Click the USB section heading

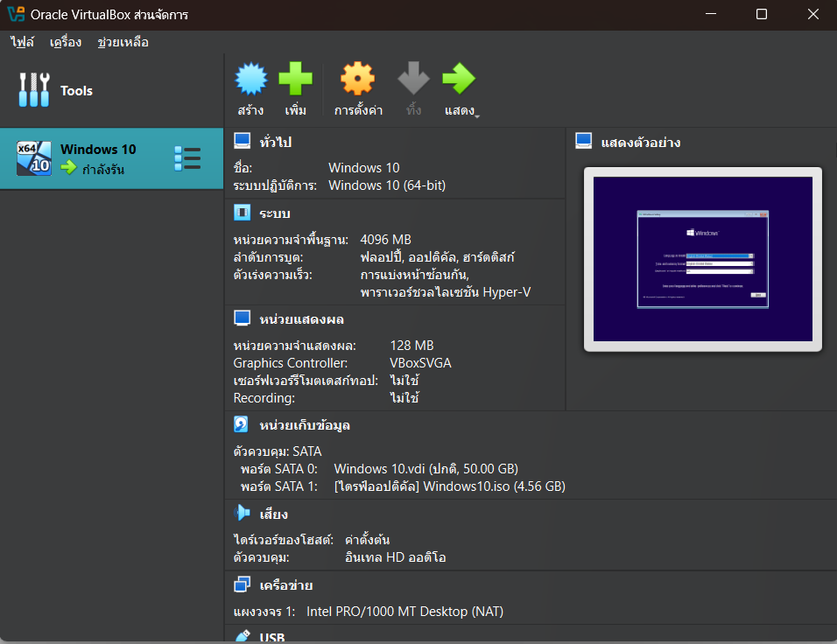click(272, 637)
